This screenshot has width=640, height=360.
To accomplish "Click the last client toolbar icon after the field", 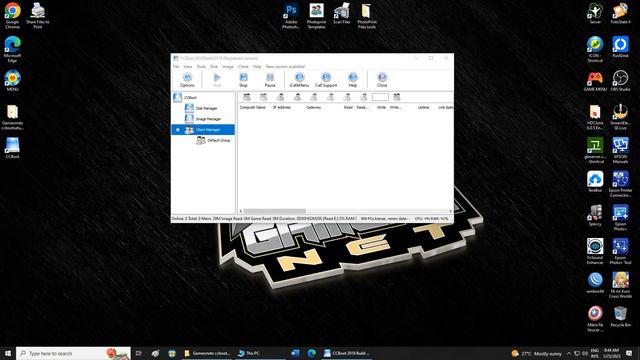I will 397,97.
